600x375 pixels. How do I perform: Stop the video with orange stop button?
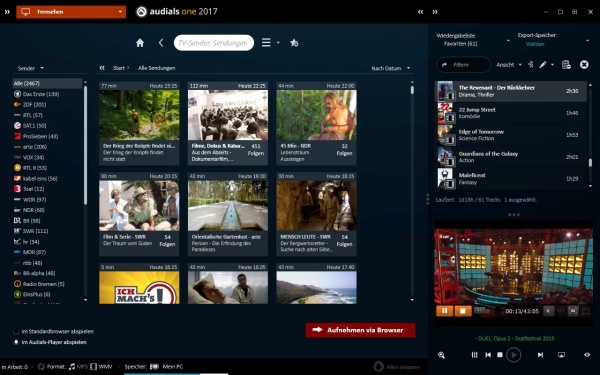[x=463, y=311]
